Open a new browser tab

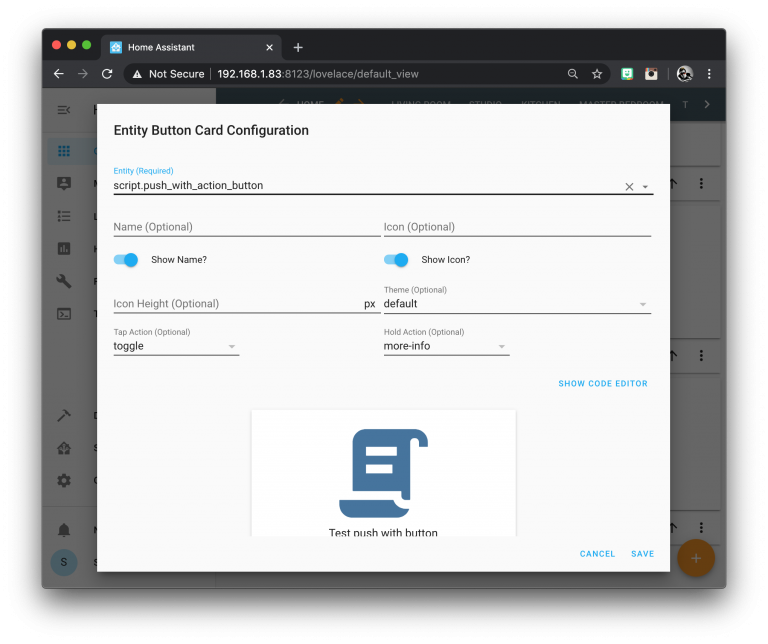pos(298,47)
